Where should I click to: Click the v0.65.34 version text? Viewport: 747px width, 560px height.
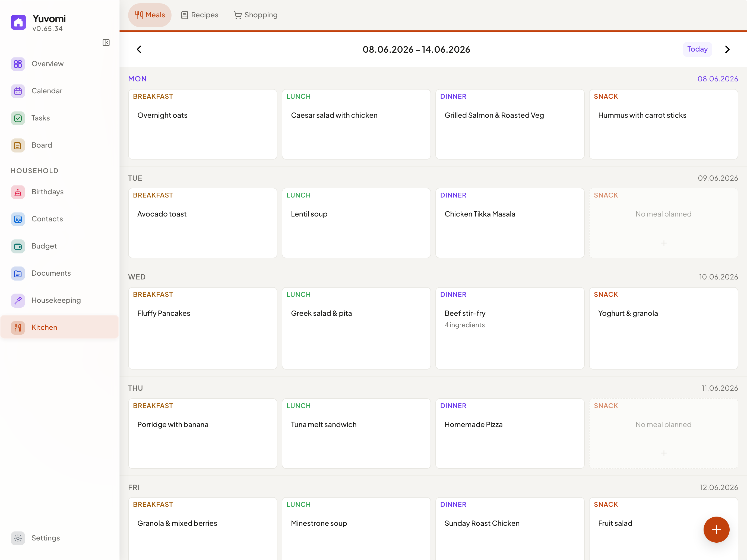point(48,29)
